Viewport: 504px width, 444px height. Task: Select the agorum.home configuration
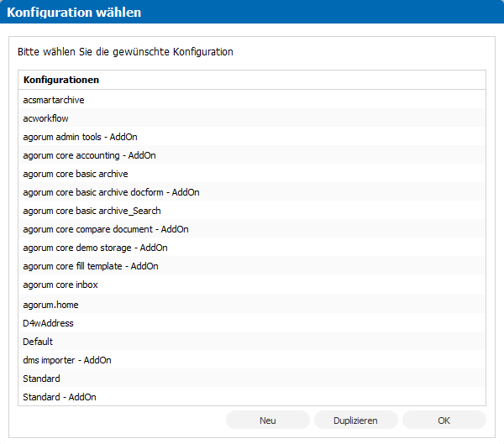tap(252, 304)
